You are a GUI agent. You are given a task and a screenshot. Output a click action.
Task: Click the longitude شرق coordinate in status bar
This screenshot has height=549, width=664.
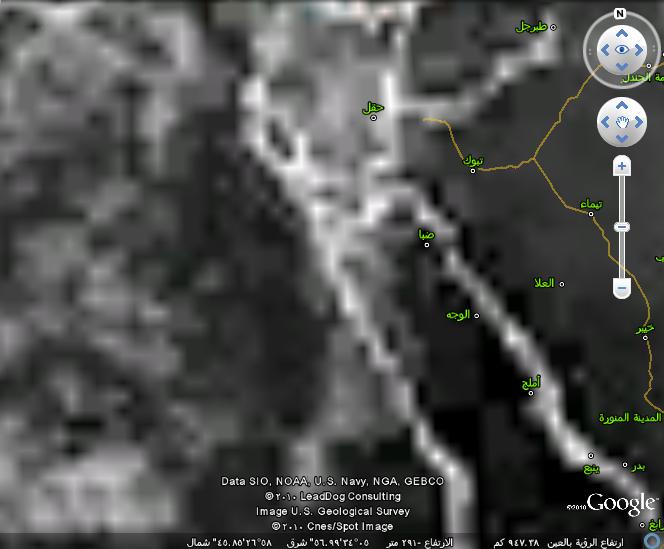[328, 542]
